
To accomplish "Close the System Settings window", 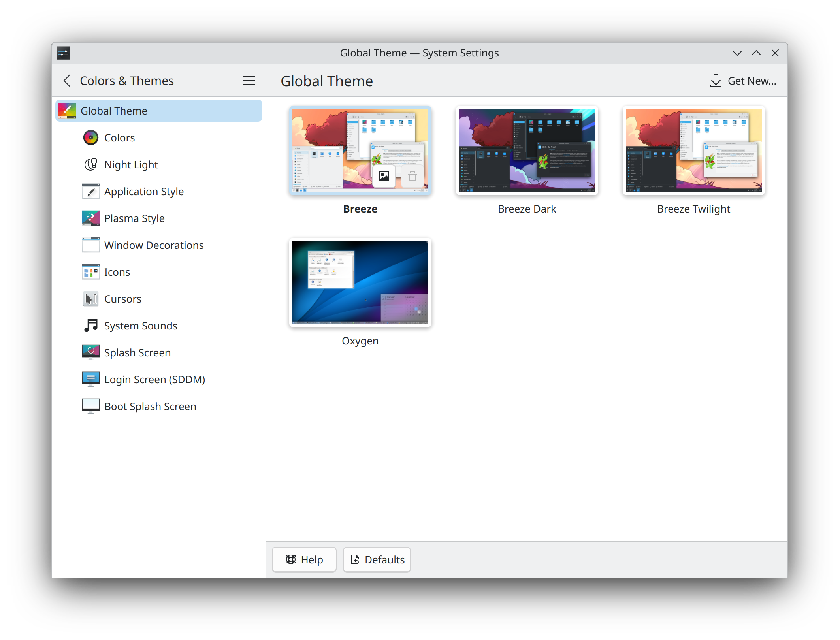I will pos(775,53).
